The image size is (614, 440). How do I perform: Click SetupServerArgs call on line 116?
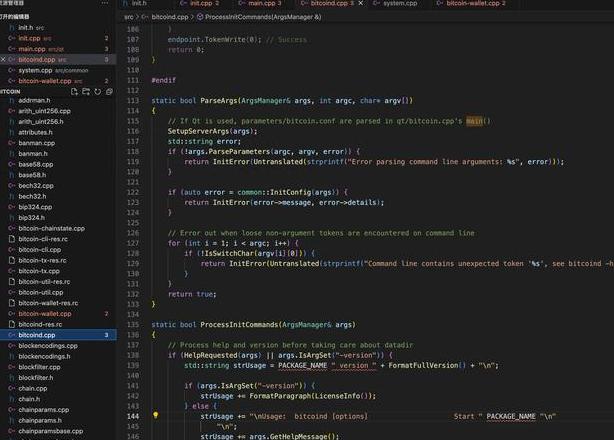pyautogui.click(x=199, y=131)
